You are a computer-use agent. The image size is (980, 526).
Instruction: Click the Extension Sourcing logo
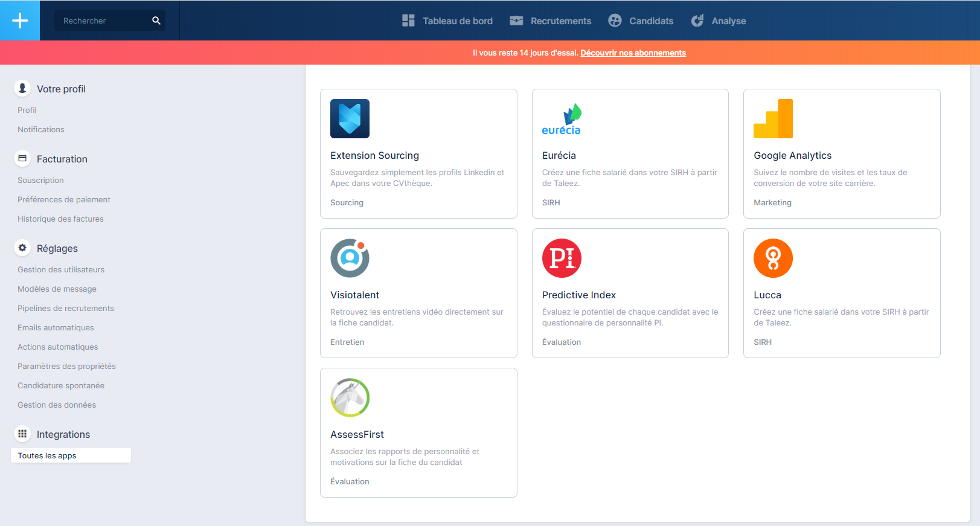point(350,118)
